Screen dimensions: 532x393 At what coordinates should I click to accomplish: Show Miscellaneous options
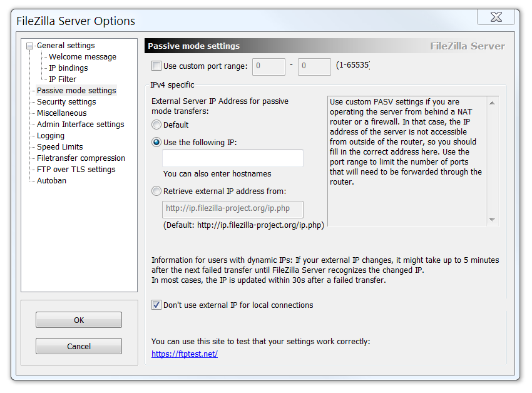tap(62, 113)
